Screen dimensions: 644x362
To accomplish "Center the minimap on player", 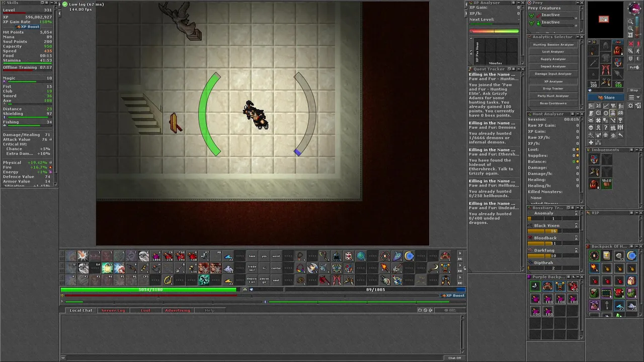I will point(630,35).
